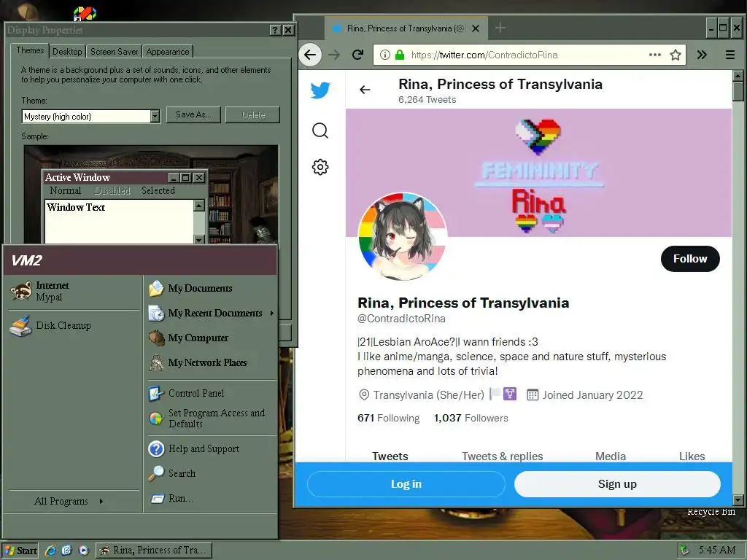Open the 671 Following link

[x=388, y=418]
